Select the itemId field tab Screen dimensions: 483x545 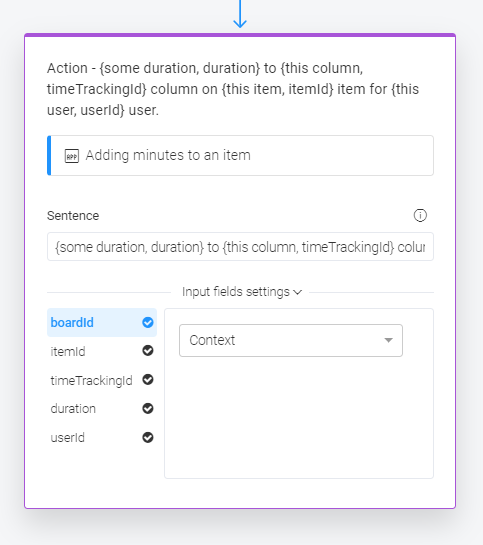102,351
